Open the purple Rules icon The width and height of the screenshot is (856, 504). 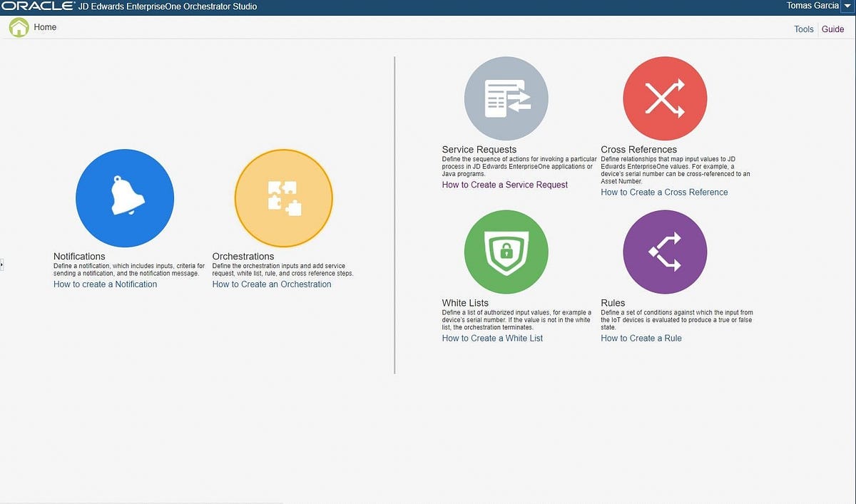point(665,252)
